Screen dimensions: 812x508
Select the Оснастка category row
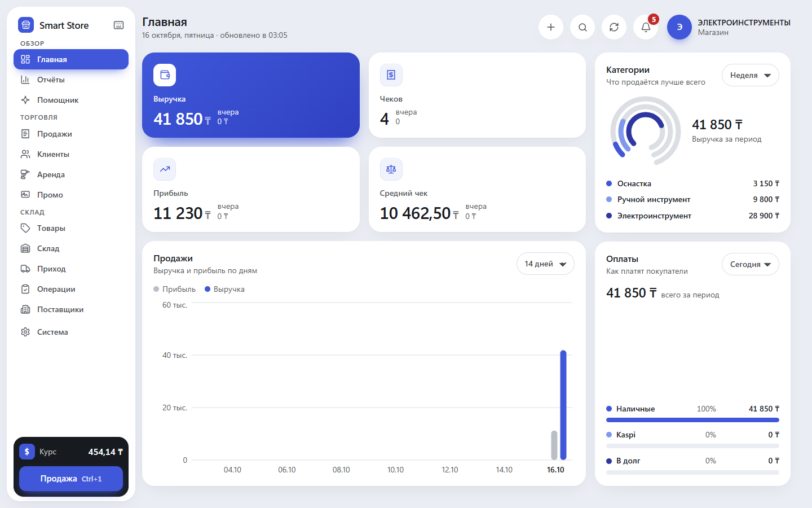[692, 183]
